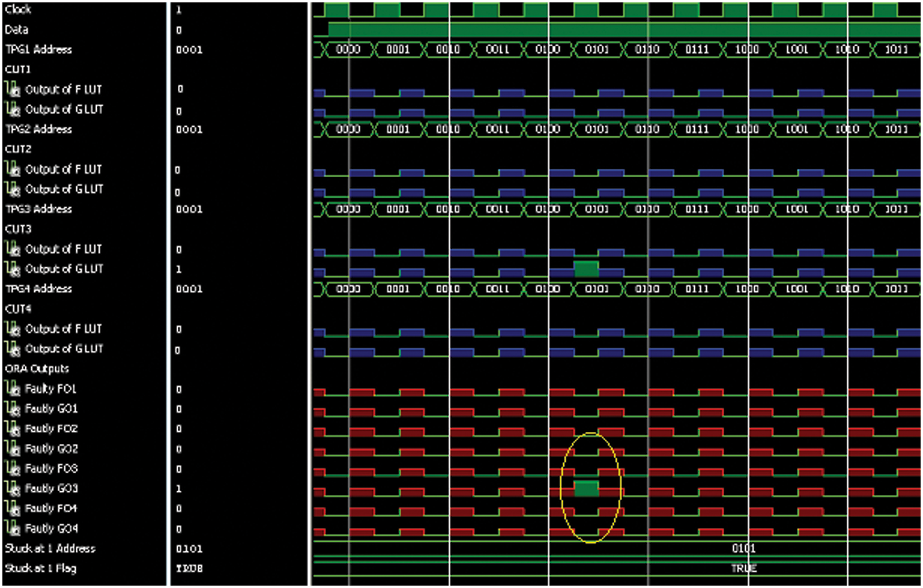Click the TRUE label in Stuck at 1 Flag waveform

[x=744, y=569]
